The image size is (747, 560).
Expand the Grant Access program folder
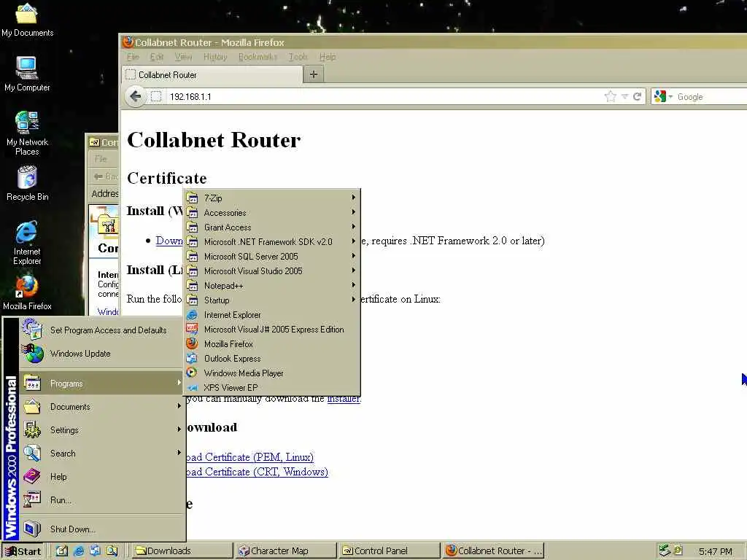tap(272, 227)
